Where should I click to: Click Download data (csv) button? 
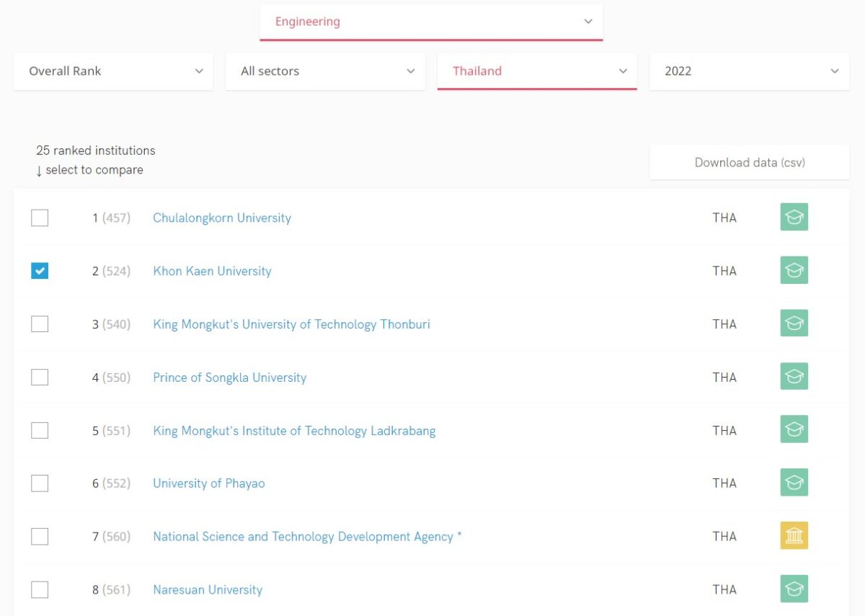[750, 163]
